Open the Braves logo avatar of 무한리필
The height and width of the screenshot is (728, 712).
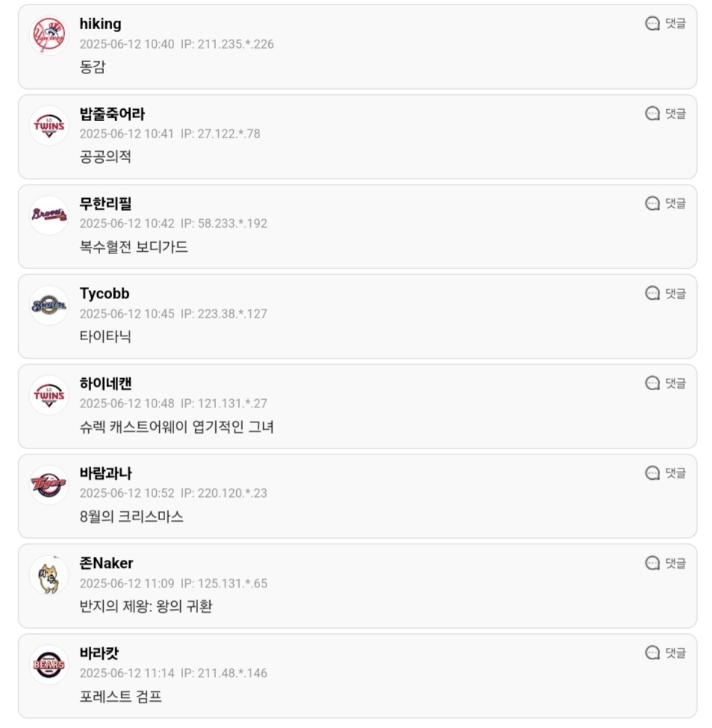click(x=49, y=215)
